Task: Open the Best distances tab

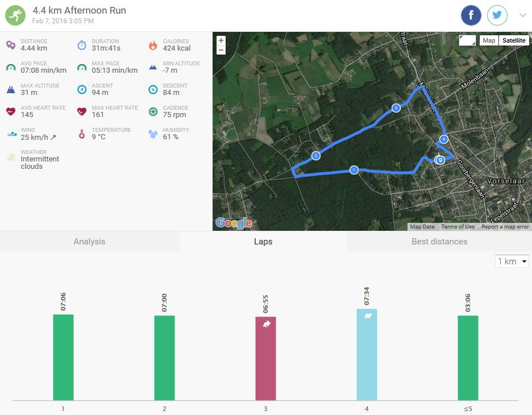Action: click(x=439, y=242)
